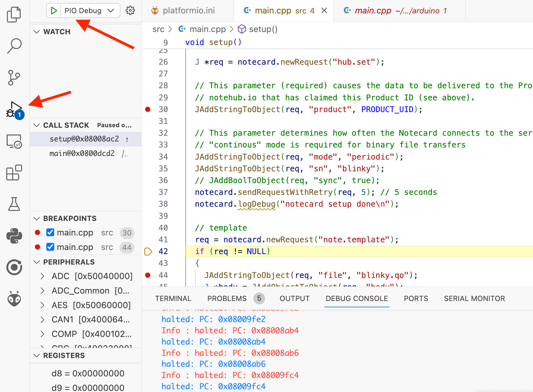533x392 pixels.
Task: Open the Explorer view in activity bar
Action: pyautogui.click(x=14, y=14)
